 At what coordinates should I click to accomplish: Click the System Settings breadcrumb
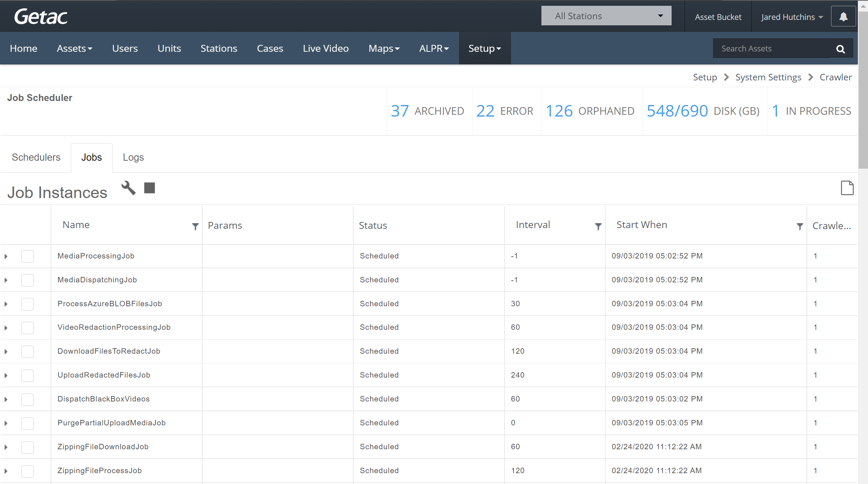click(768, 77)
